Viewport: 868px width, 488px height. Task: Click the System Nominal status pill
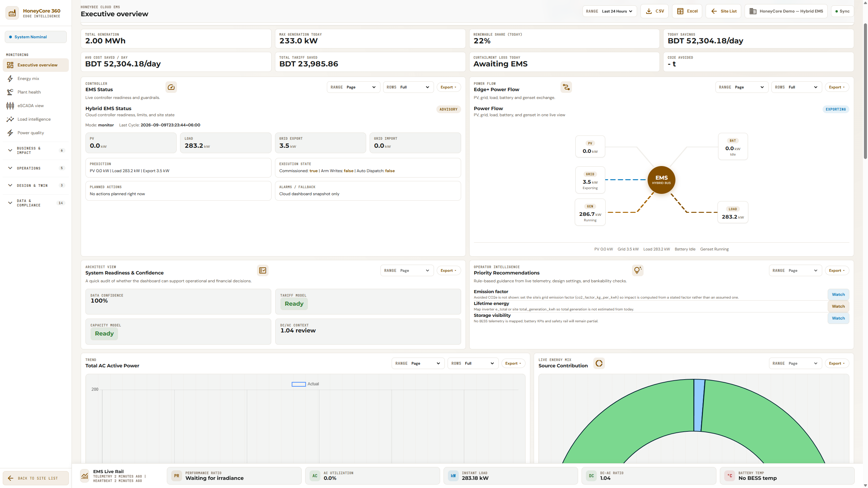point(36,37)
